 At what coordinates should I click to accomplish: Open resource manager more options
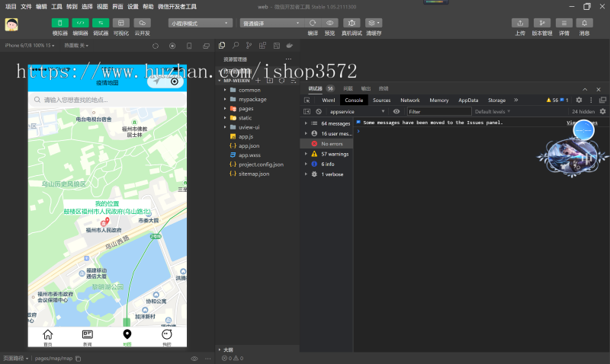click(288, 59)
